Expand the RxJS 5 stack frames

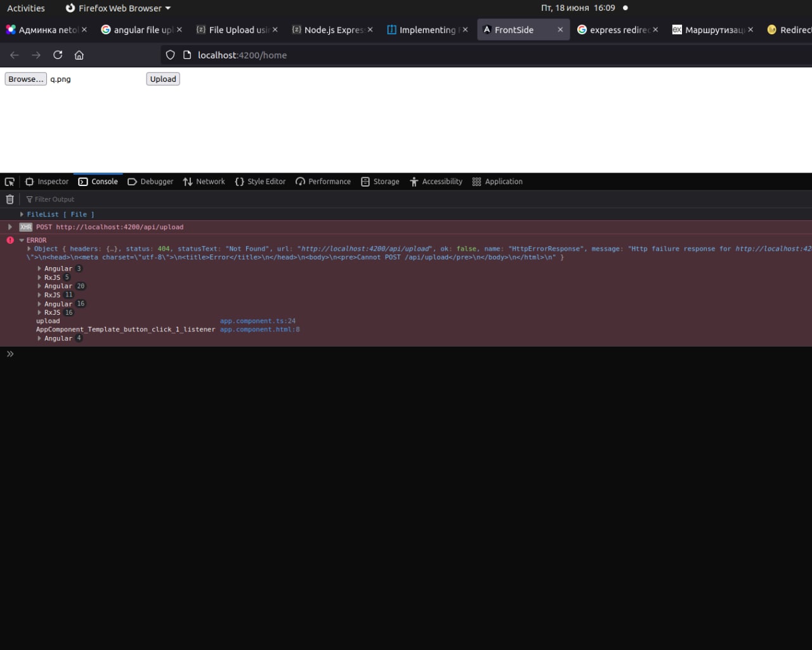click(x=39, y=277)
